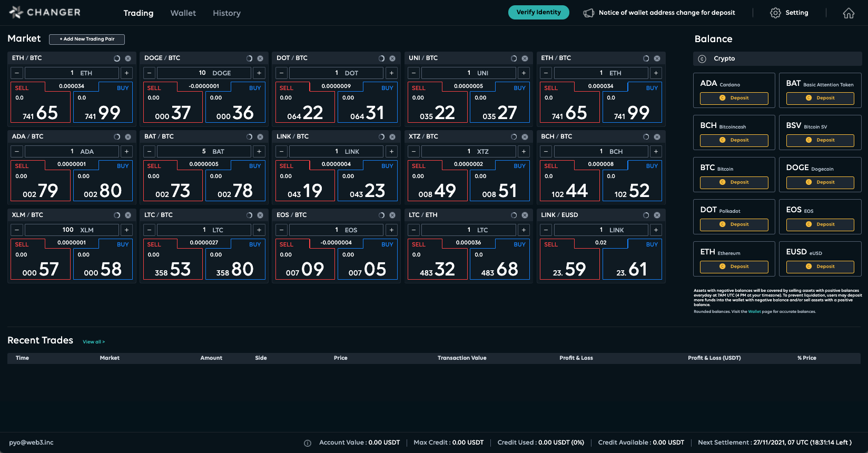The width and height of the screenshot is (868, 453).
Task: Remove the DOT / BTC card with its X icon
Action: 392,58
